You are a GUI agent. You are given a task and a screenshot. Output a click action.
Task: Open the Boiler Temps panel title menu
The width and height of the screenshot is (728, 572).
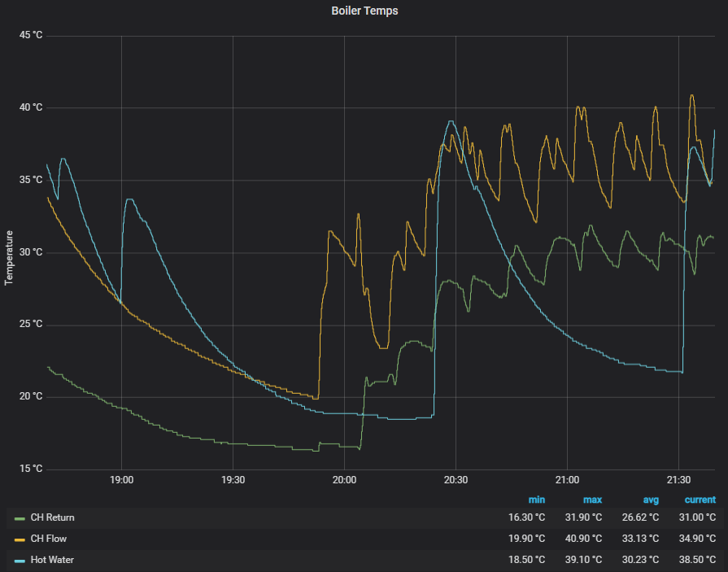(x=364, y=11)
